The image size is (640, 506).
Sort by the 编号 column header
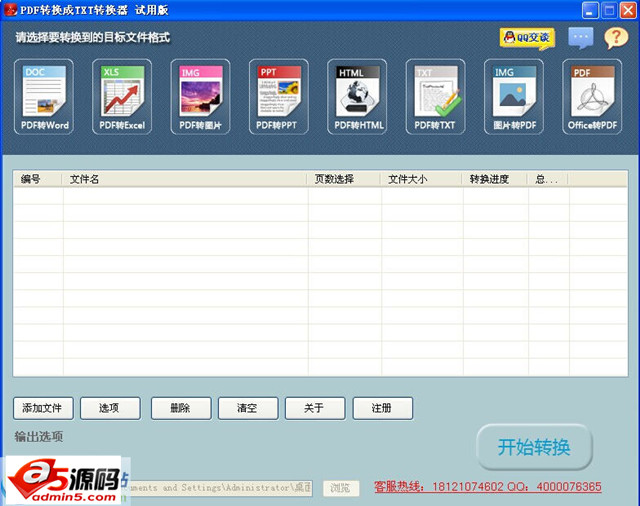(38, 179)
